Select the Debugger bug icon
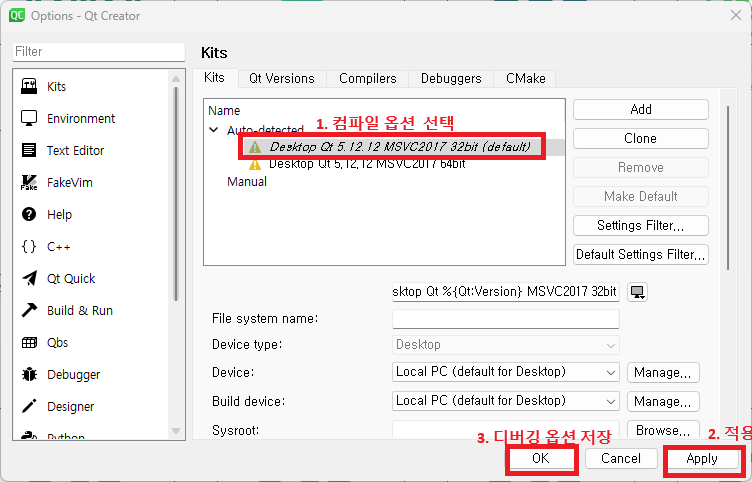752x482 pixels. (x=29, y=374)
